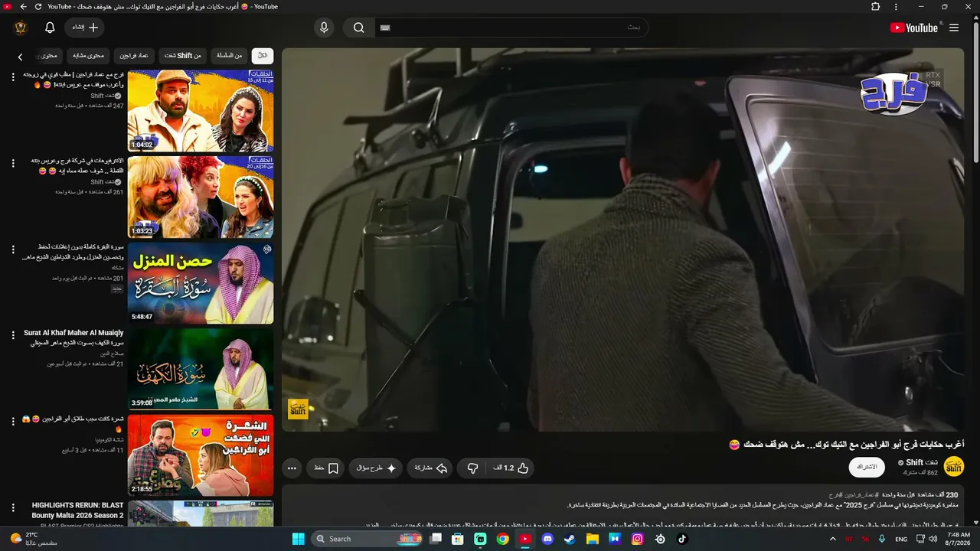Click the search magnifier button
This screenshot has width=980, height=551.
(358, 28)
